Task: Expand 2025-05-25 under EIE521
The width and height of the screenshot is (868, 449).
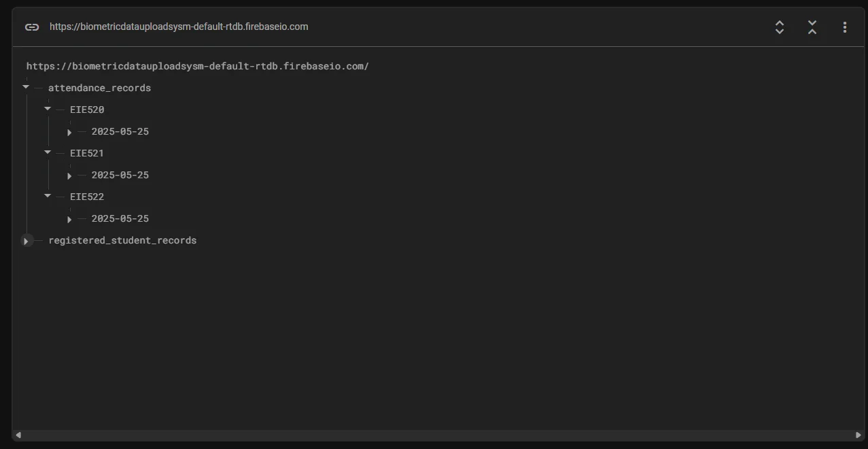Action: tap(69, 176)
